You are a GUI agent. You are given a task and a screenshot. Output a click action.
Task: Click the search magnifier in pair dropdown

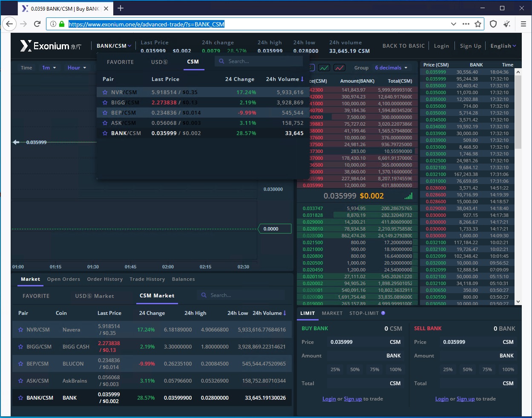(x=221, y=61)
